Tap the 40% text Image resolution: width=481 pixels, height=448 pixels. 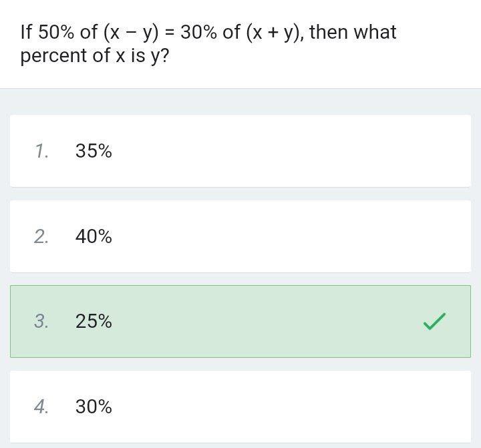click(x=94, y=236)
